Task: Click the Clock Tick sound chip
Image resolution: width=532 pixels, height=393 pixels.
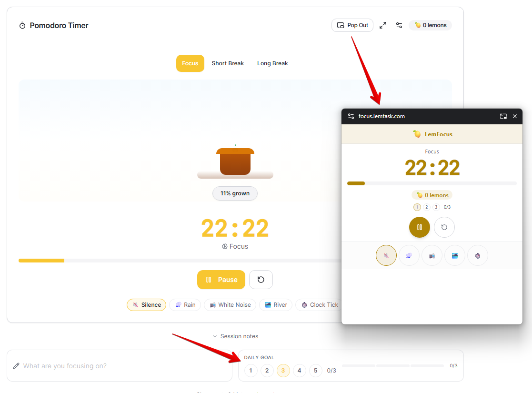Action: point(319,304)
